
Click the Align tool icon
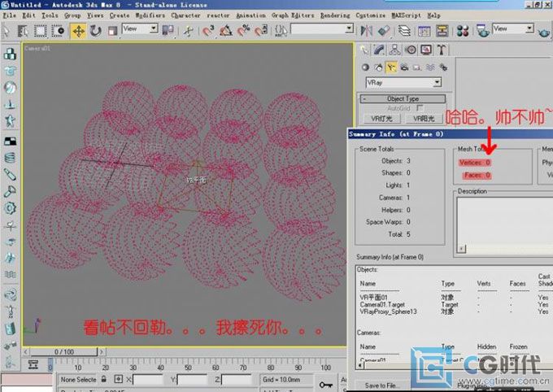click(384, 31)
